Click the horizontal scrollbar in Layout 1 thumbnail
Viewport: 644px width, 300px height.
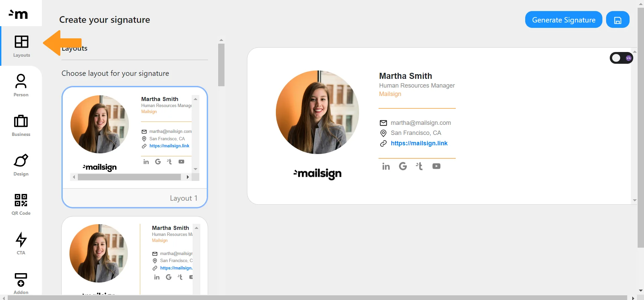129,177
